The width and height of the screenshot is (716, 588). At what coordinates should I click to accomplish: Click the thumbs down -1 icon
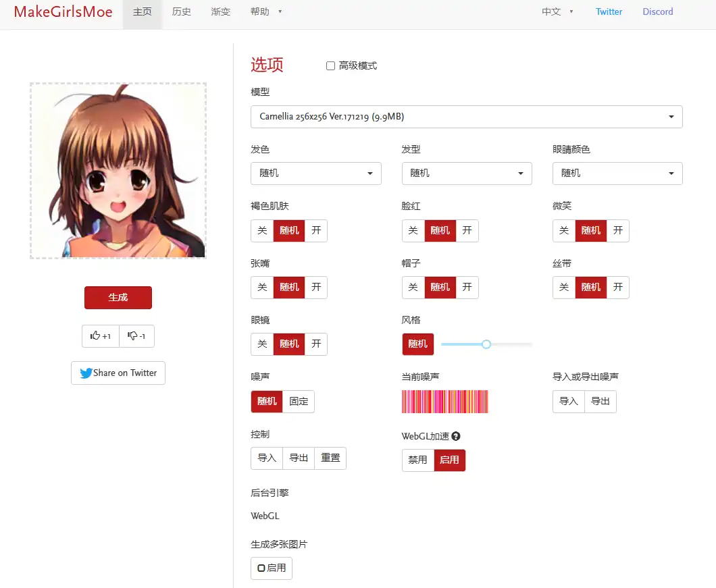click(136, 336)
